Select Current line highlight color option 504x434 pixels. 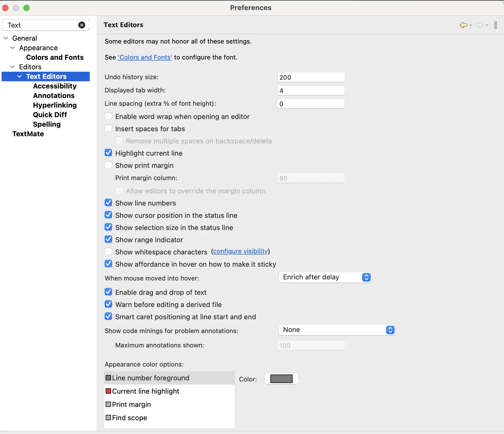tap(146, 391)
